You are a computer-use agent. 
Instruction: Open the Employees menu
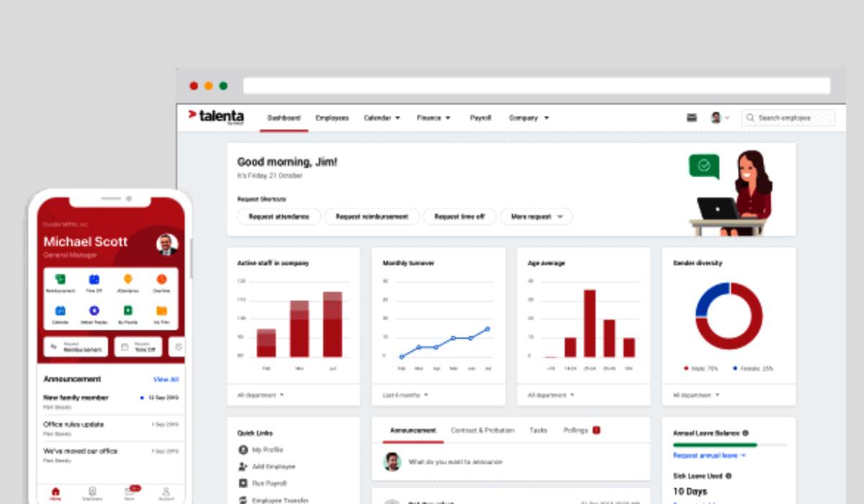332,117
